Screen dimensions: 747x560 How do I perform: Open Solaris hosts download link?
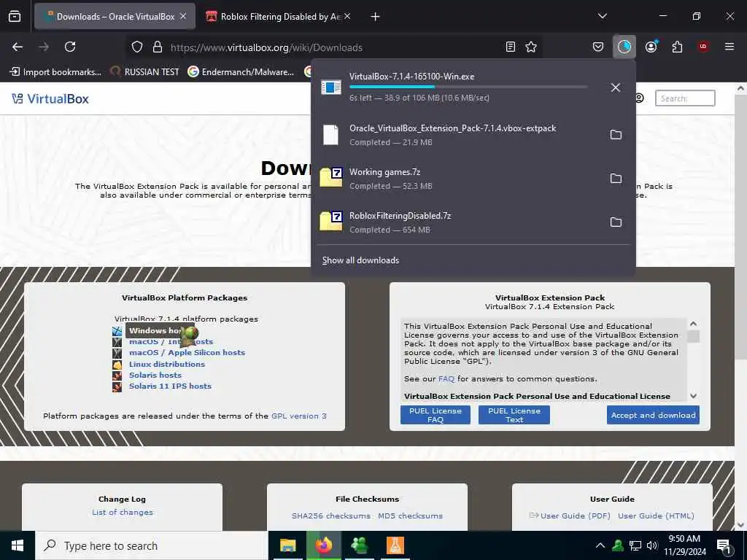[155, 376]
